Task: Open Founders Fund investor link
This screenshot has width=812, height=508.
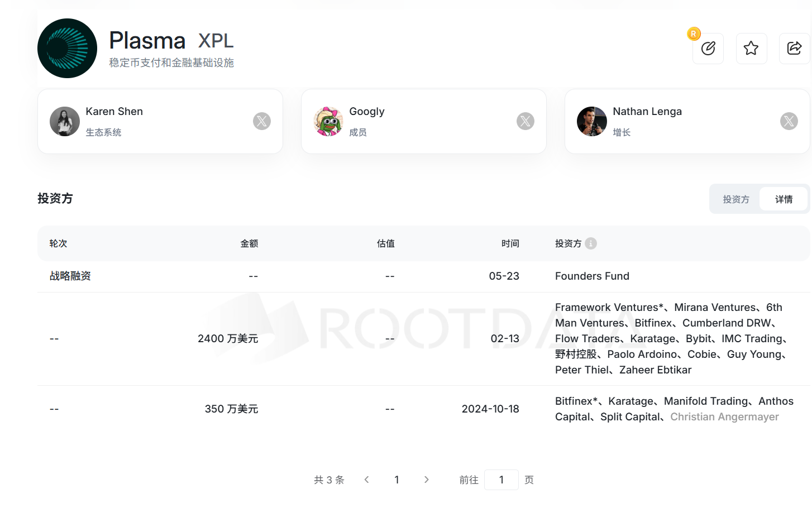Action: coord(592,276)
